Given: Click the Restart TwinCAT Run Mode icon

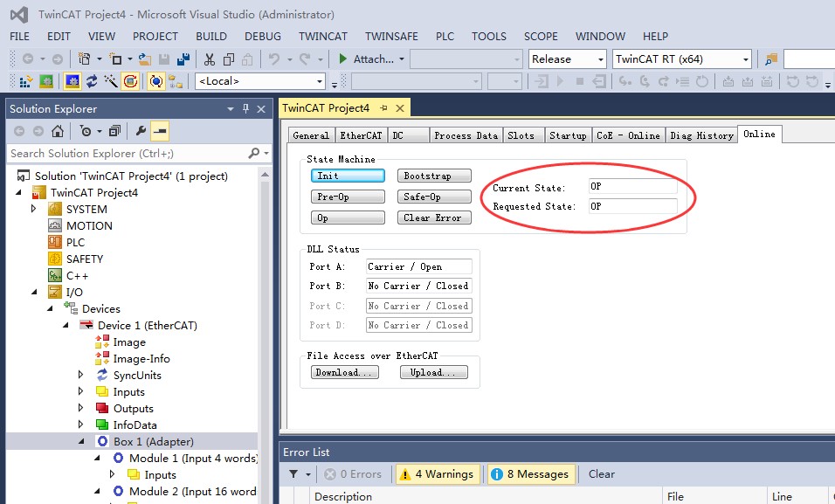Looking at the screenshot, I should pos(46,81).
